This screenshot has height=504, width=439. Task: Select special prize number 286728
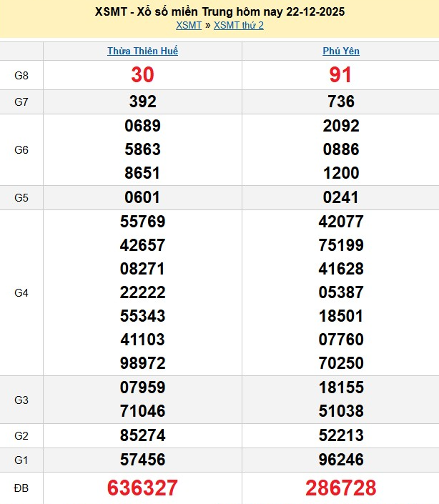(340, 488)
